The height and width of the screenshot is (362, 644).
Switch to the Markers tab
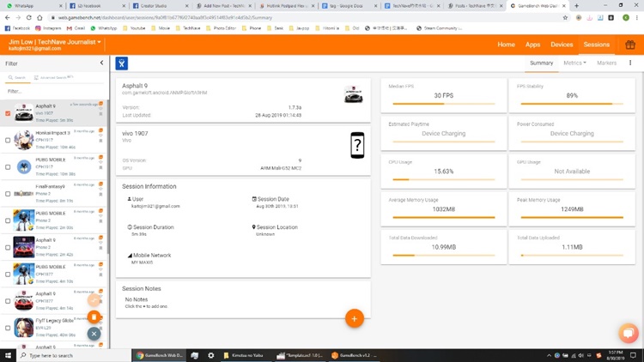[x=606, y=63]
